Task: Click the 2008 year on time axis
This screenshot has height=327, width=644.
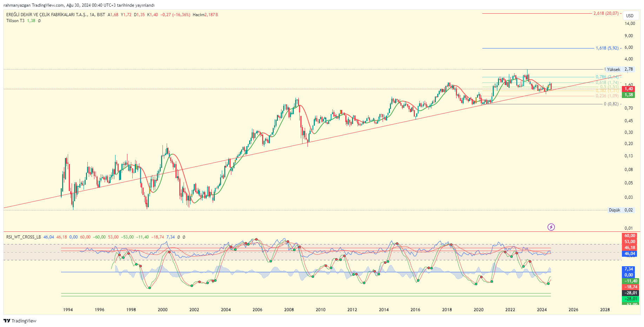Action: pos(289,310)
